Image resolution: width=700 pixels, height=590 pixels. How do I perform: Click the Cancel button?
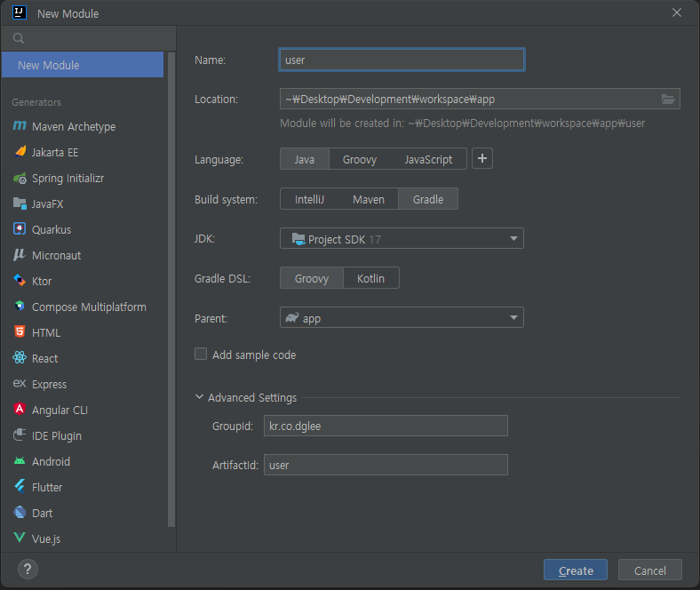click(x=650, y=570)
